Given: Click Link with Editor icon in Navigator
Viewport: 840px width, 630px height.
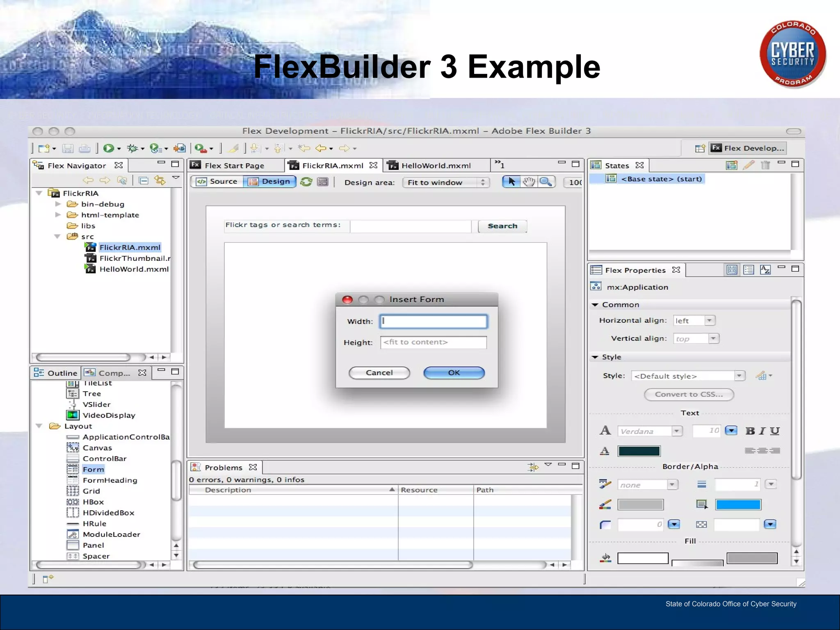Looking at the screenshot, I should coord(160,180).
